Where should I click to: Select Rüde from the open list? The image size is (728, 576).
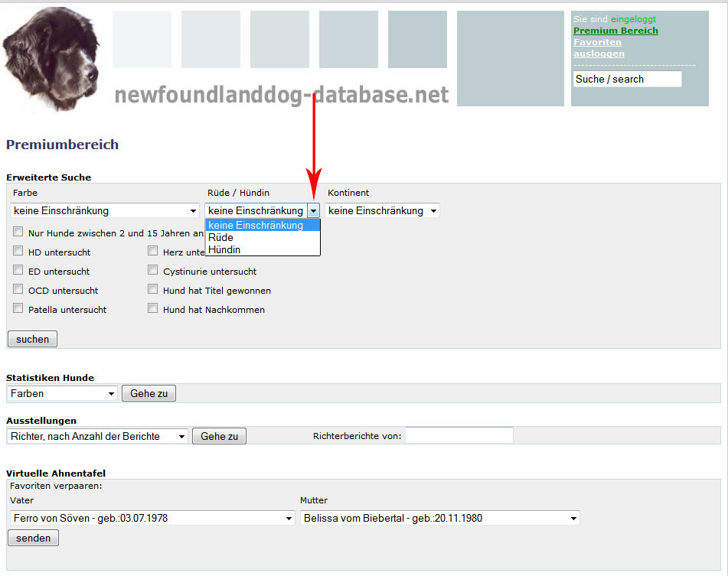(220, 237)
